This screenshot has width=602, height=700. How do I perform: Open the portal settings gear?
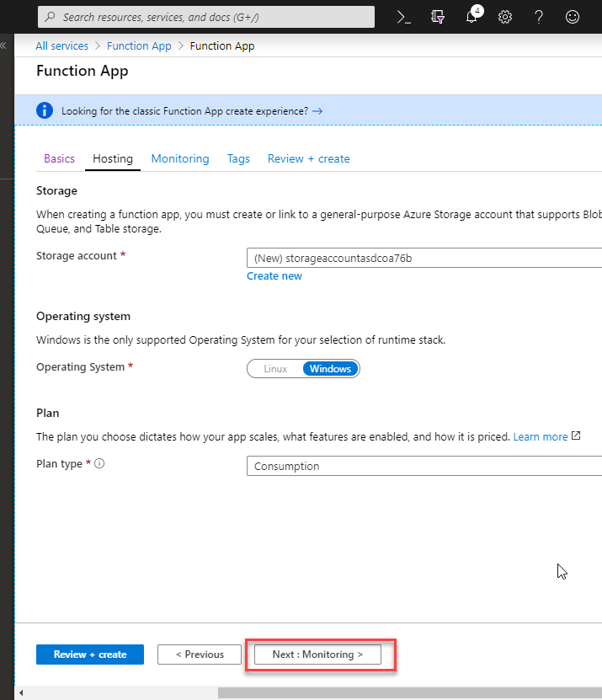[504, 18]
